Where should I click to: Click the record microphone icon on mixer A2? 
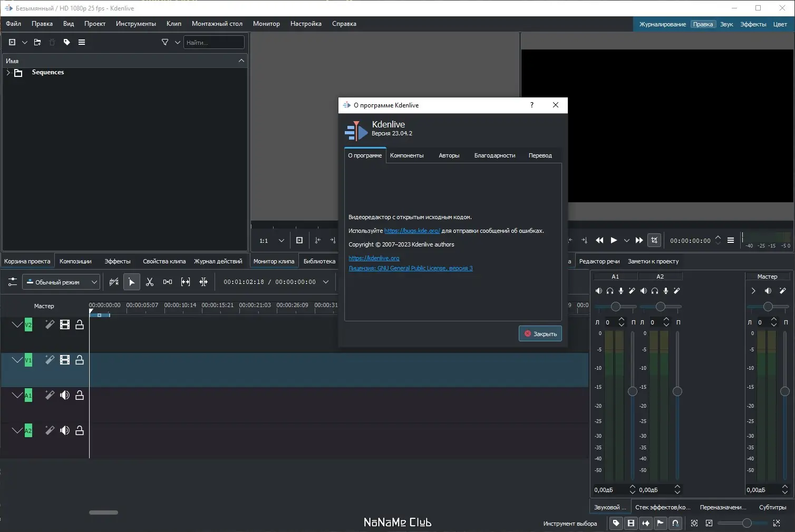[x=666, y=291]
